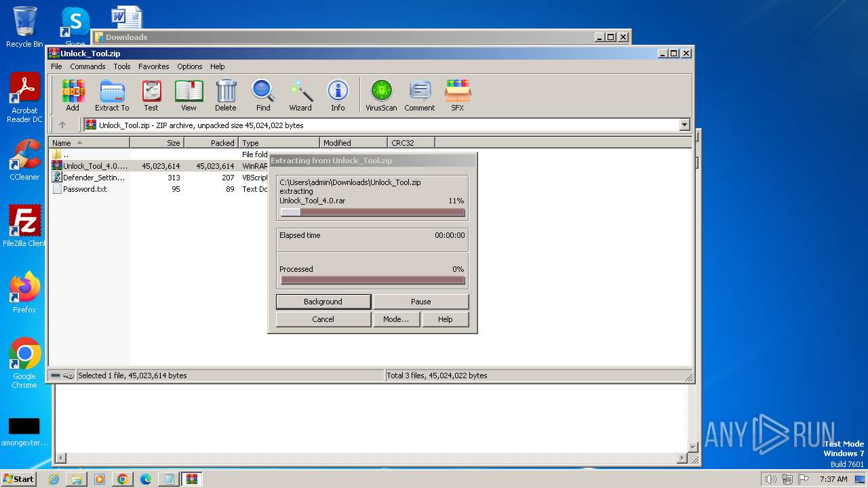
Task: Open Chrome from the taskbar
Action: coord(122,479)
